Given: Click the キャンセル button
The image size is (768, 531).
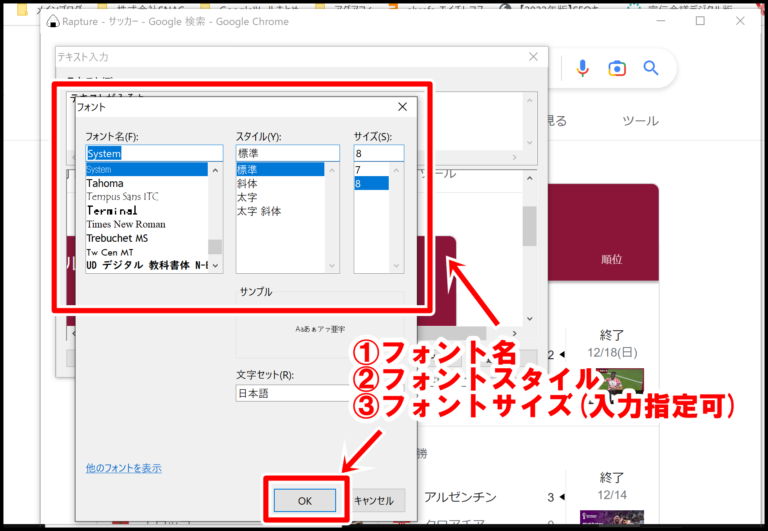Looking at the screenshot, I should 374,500.
